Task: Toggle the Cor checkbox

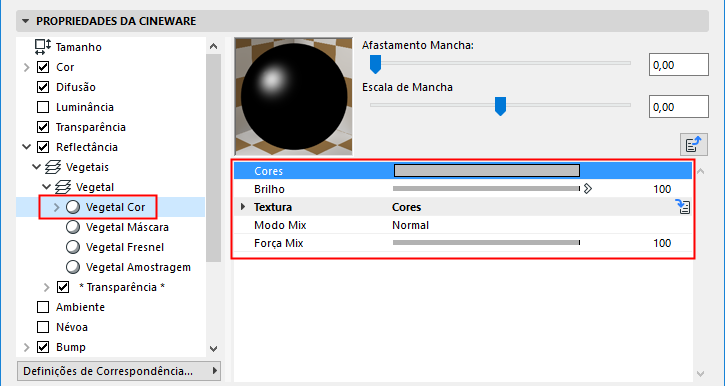Action: click(43, 67)
